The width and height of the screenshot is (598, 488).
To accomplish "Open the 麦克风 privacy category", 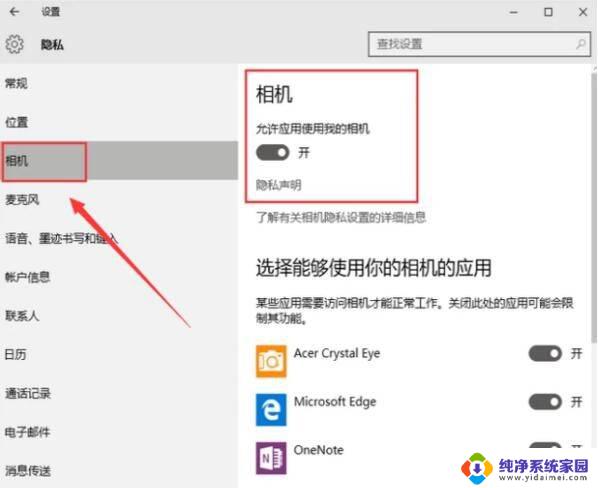I will pyautogui.click(x=119, y=199).
